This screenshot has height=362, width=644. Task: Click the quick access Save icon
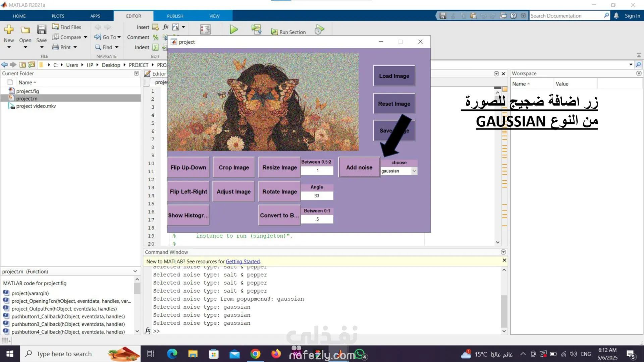pos(443,16)
